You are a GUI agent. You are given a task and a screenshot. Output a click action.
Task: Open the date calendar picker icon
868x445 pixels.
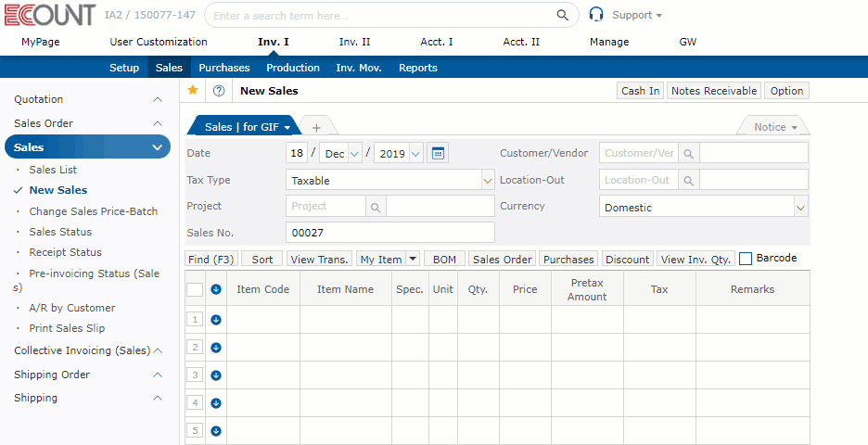pos(438,153)
